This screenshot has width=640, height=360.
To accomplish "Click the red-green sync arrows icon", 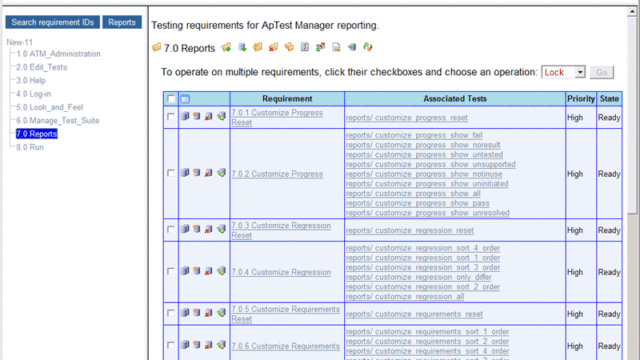I will (320, 47).
